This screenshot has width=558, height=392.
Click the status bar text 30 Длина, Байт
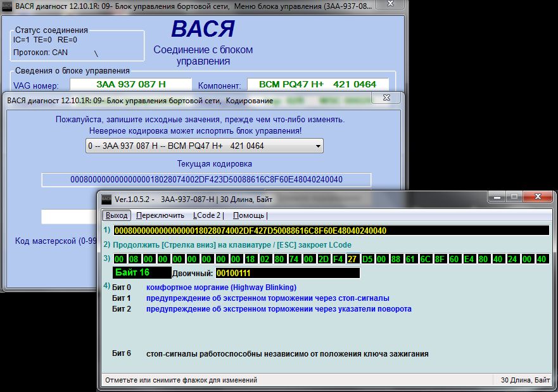click(x=525, y=380)
